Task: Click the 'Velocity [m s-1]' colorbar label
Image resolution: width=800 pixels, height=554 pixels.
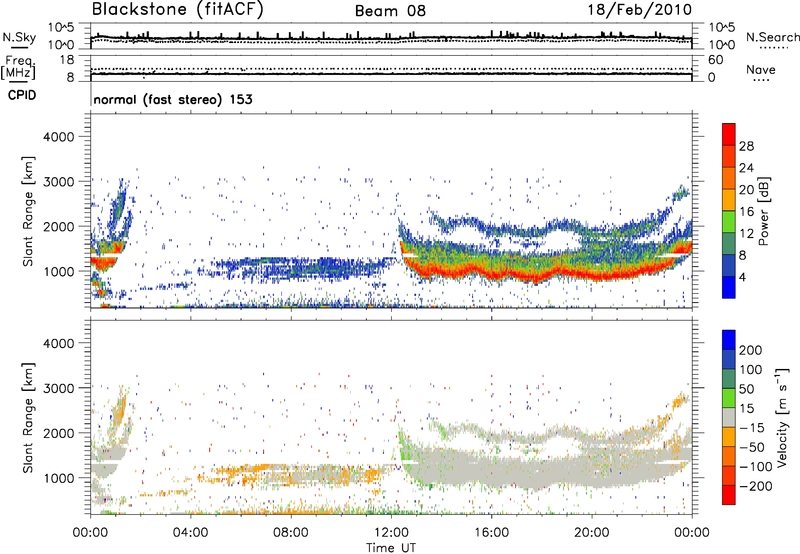Action: (x=782, y=417)
